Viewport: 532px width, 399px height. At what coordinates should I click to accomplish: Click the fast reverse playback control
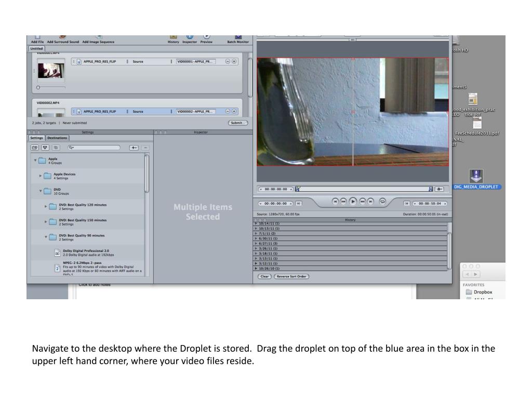point(343,202)
